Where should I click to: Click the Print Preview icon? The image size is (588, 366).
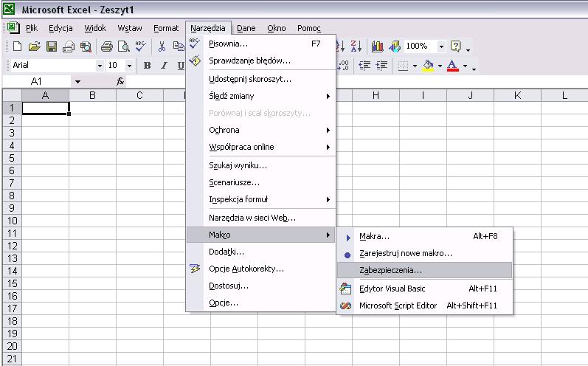coord(123,46)
